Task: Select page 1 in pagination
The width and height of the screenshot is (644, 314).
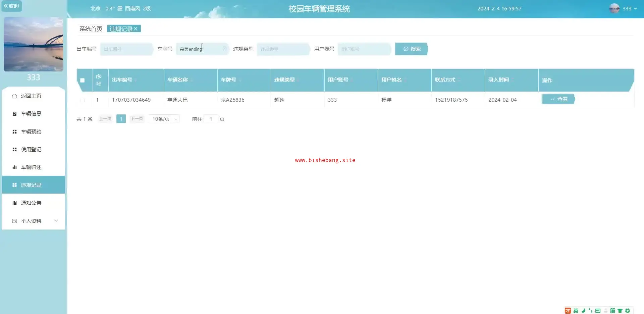Action: (x=121, y=119)
